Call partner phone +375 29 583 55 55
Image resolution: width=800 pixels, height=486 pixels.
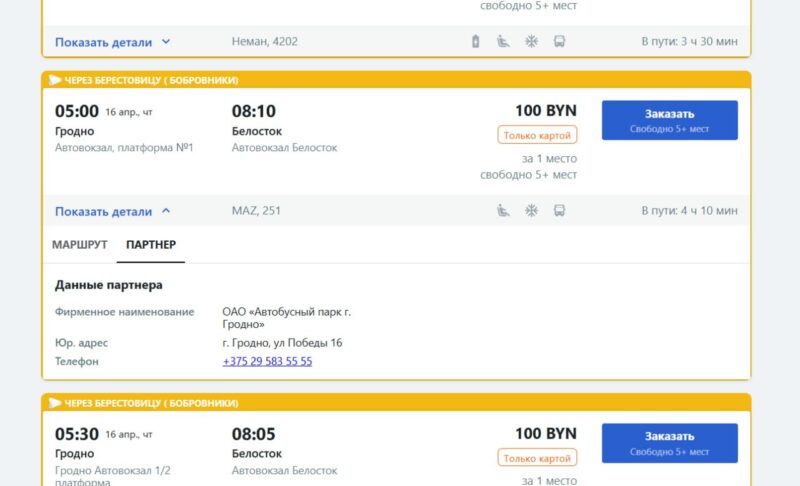[x=267, y=361]
